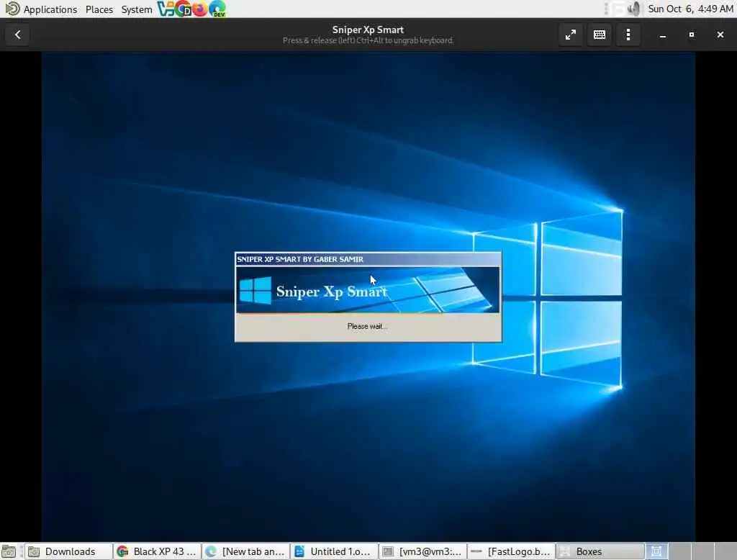The height and width of the screenshot is (560, 737).
Task: Launch Firefox from the top panel
Action: [200, 9]
